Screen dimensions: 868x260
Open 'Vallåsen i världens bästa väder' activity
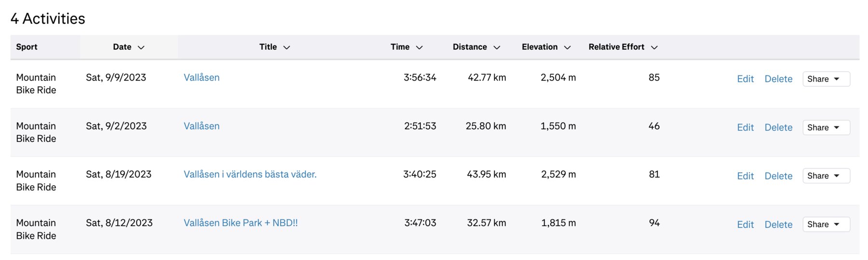pyautogui.click(x=250, y=174)
